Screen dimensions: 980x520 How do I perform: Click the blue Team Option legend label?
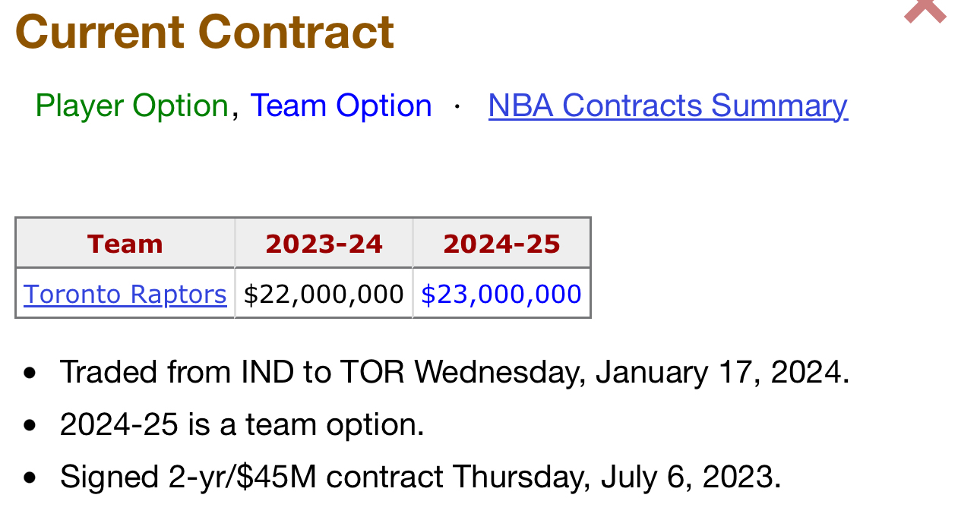tap(341, 106)
